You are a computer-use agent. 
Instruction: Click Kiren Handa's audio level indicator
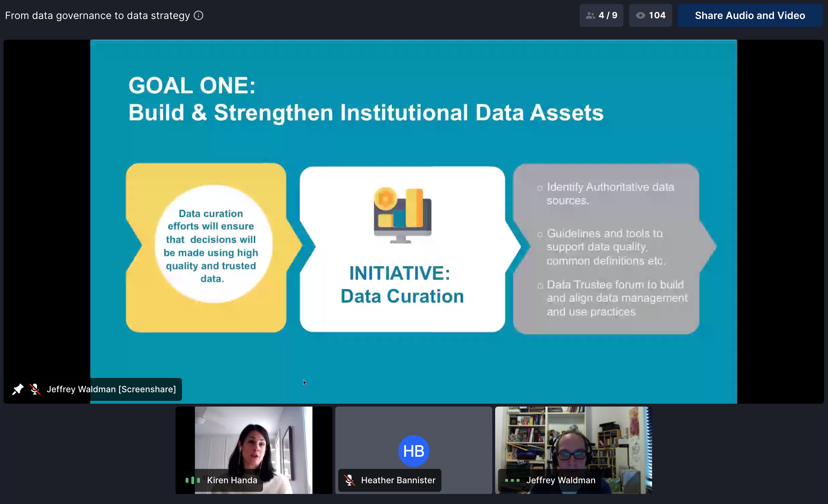192,480
